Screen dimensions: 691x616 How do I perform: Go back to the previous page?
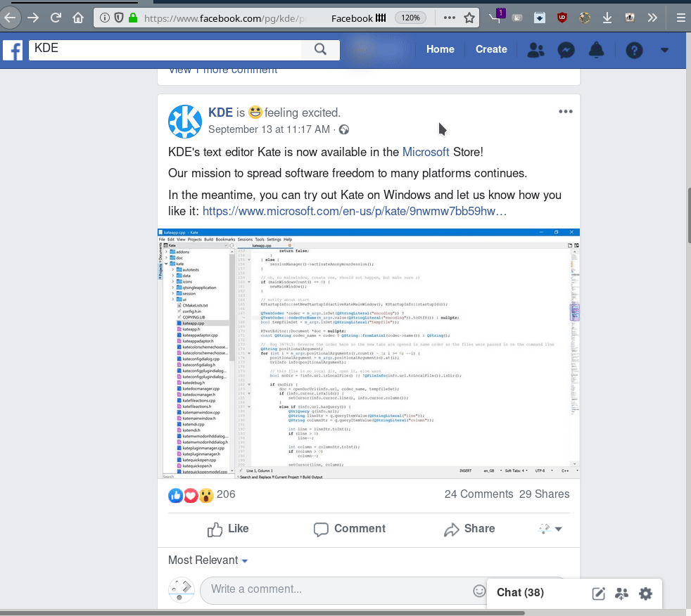click(x=9, y=18)
